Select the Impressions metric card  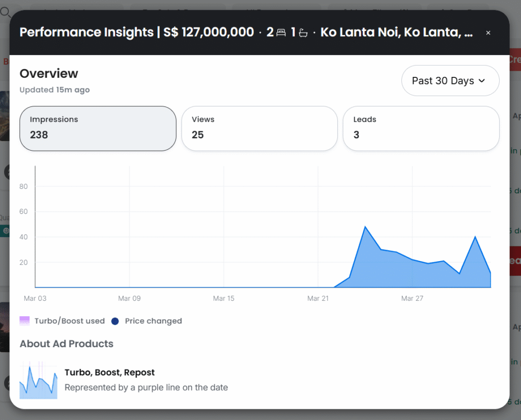point(98,128)
